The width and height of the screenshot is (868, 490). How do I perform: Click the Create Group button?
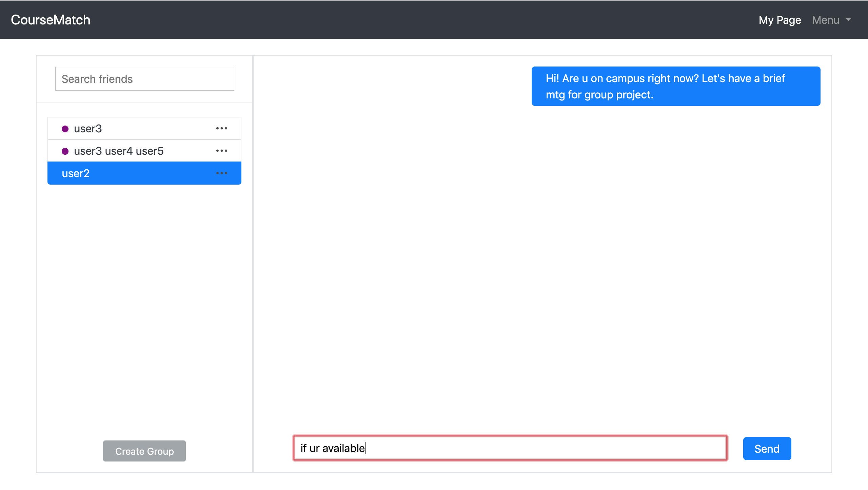coord(144,451)
